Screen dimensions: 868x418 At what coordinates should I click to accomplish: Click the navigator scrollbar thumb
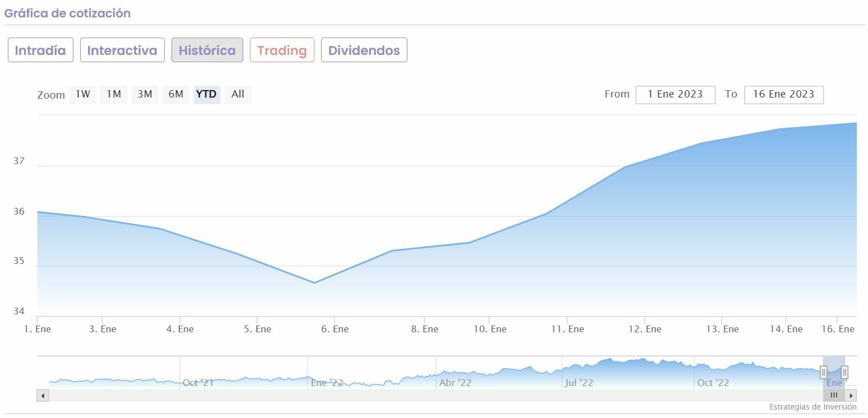(834, 396)
